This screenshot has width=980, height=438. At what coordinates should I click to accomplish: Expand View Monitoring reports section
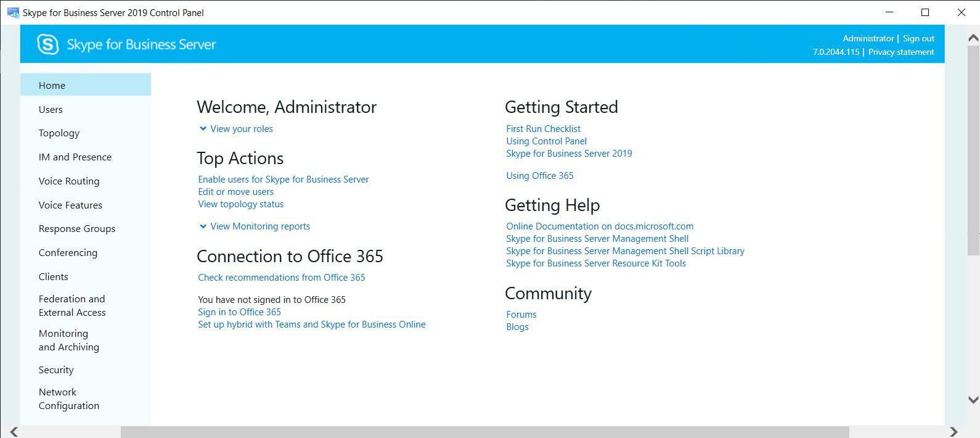coord(203,226)
